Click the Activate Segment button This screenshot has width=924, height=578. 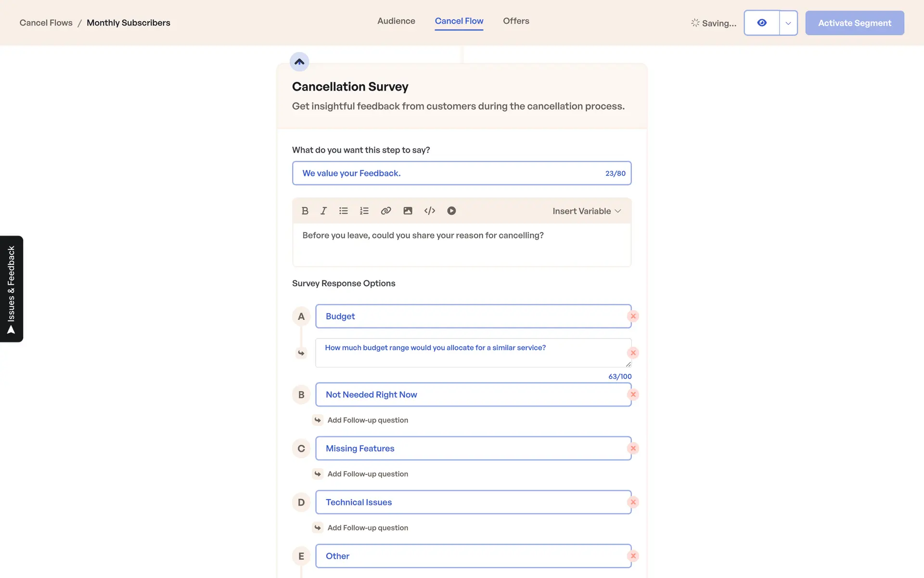[x=854, y=23]
